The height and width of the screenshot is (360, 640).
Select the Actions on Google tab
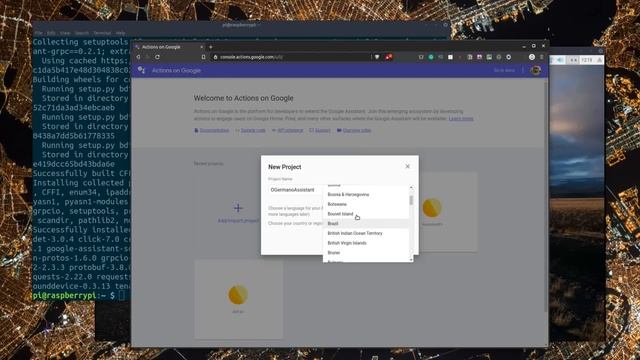point(167,47)
